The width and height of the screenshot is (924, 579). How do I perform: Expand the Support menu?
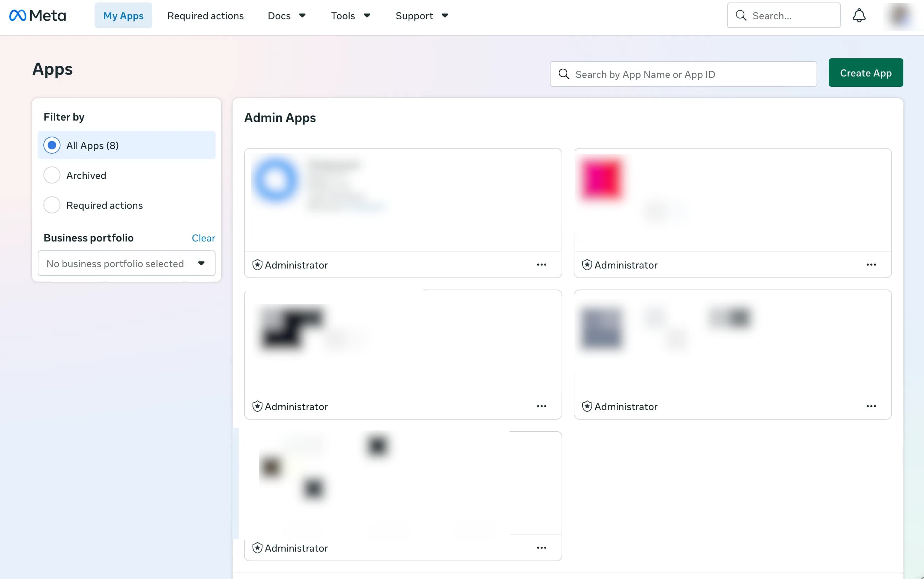[421, 16]
